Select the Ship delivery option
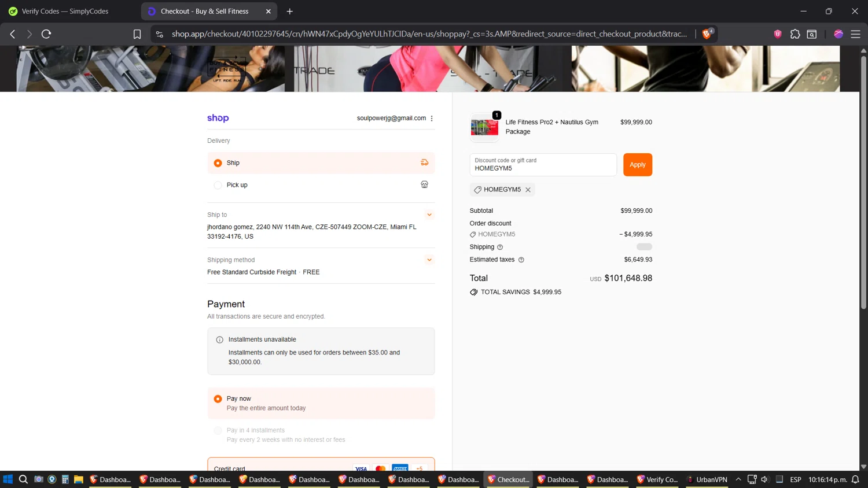 click(321, 163)
